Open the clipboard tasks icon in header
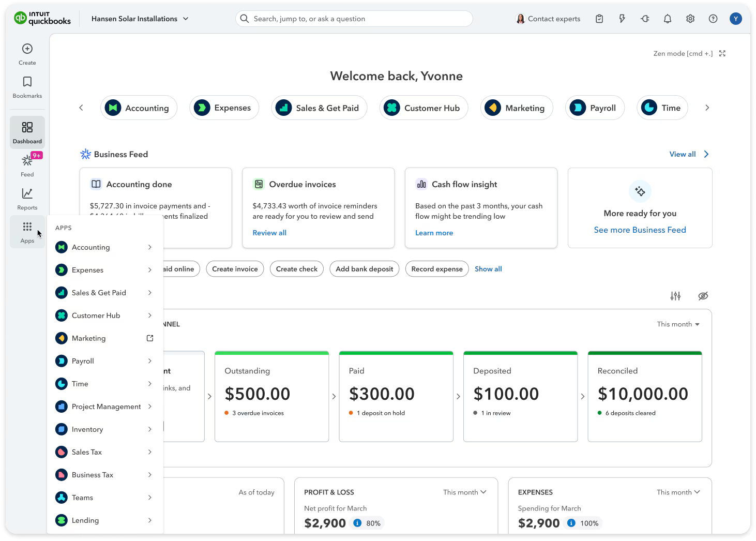This screenshot has width=756, height=541. point(599,19)
